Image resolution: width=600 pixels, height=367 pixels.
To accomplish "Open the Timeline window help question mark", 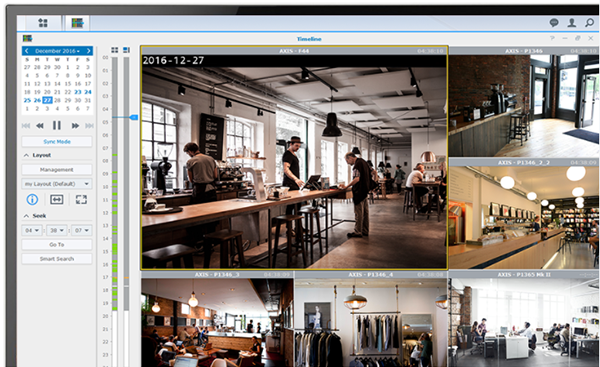I will pyautogui.click(x=552, y=38).
